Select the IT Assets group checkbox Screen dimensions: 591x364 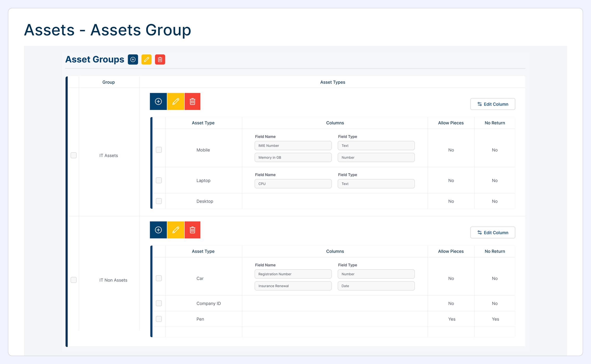pyautogui.click(x=74, y=155)
